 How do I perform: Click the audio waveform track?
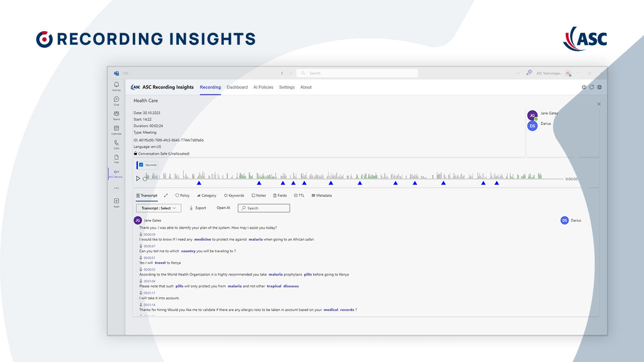[355, 175]
